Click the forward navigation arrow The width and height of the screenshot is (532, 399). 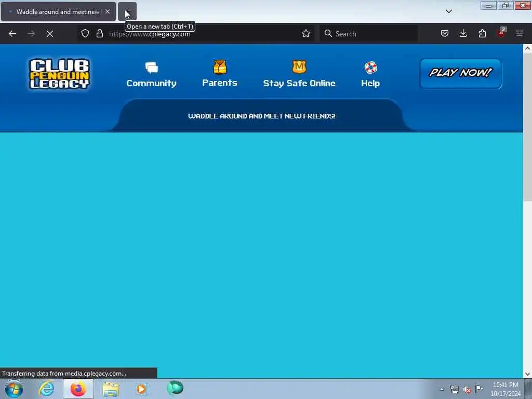click(x=31, y=34)
